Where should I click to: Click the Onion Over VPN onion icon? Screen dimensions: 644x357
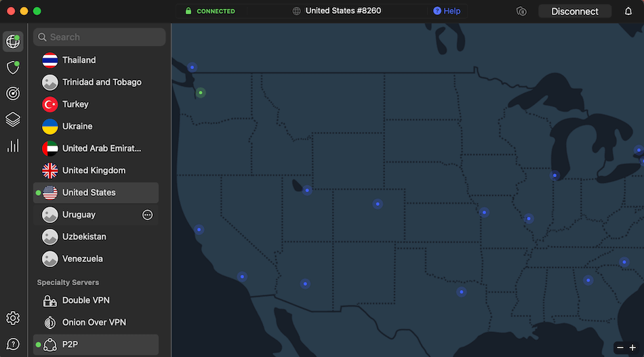point(49,322)
